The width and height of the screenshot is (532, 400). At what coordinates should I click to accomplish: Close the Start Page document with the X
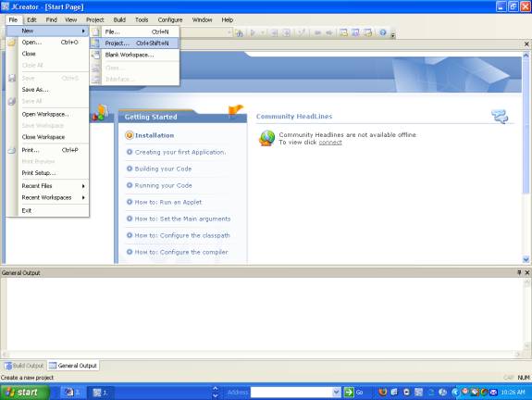[x=526, y=44]
